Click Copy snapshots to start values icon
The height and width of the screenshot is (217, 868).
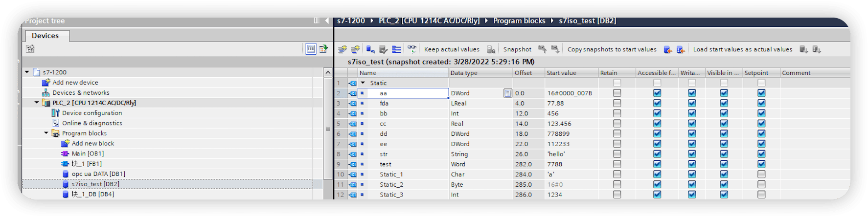667,49
